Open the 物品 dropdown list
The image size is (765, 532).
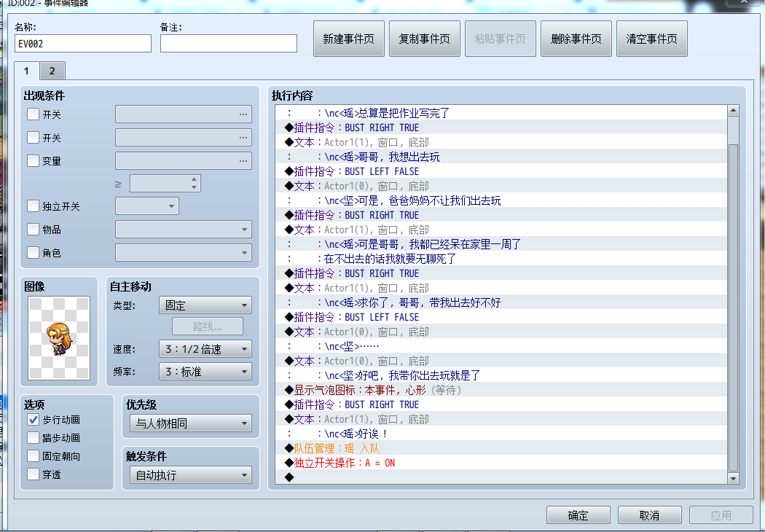(184, 230)
